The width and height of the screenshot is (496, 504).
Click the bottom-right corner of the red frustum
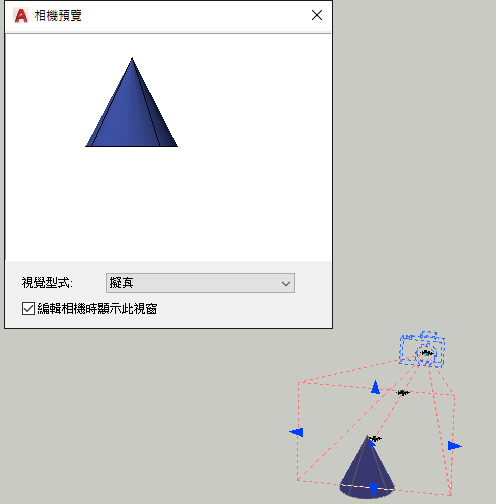[450, 495]
